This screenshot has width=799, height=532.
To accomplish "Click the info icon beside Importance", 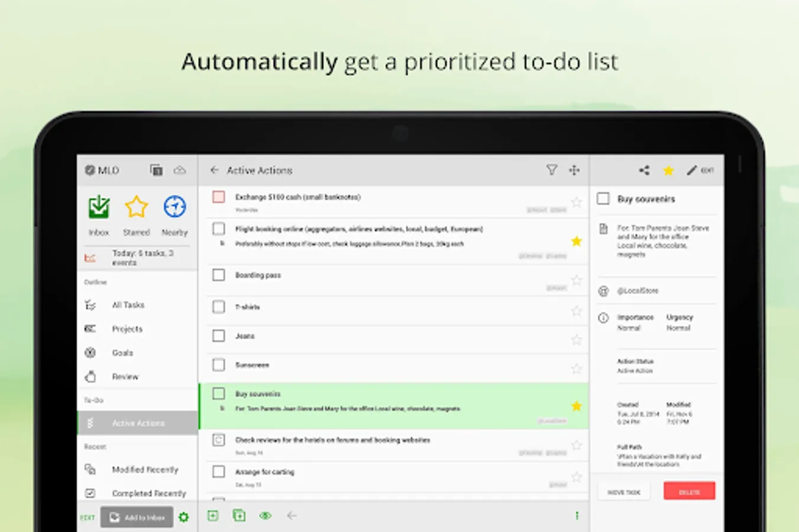I will [x=603, y=318].
